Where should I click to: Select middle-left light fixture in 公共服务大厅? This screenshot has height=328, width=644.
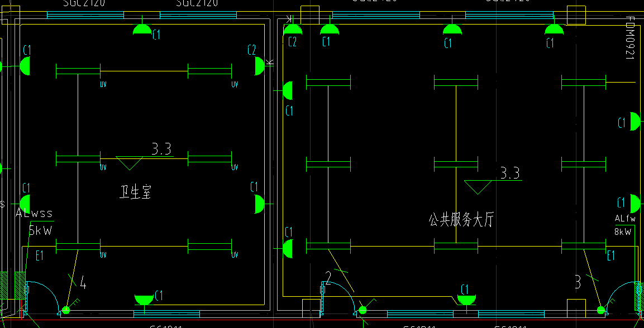328,165
